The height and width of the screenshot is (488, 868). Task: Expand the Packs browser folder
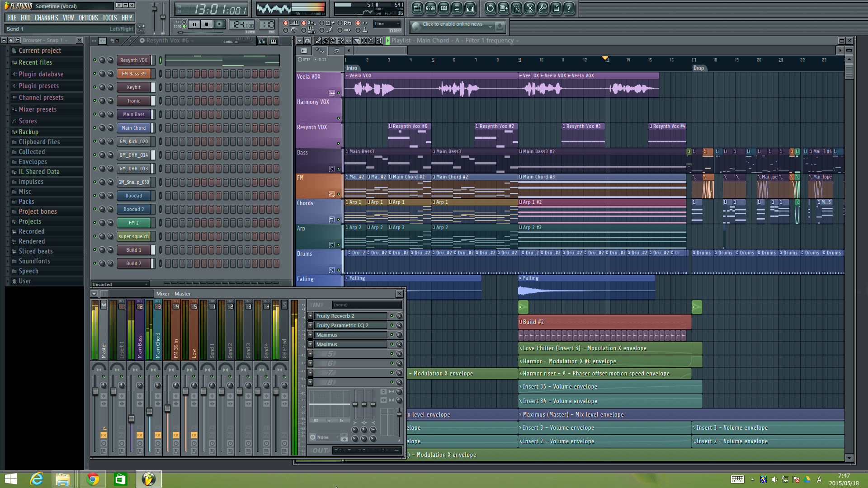coord(26,202)
